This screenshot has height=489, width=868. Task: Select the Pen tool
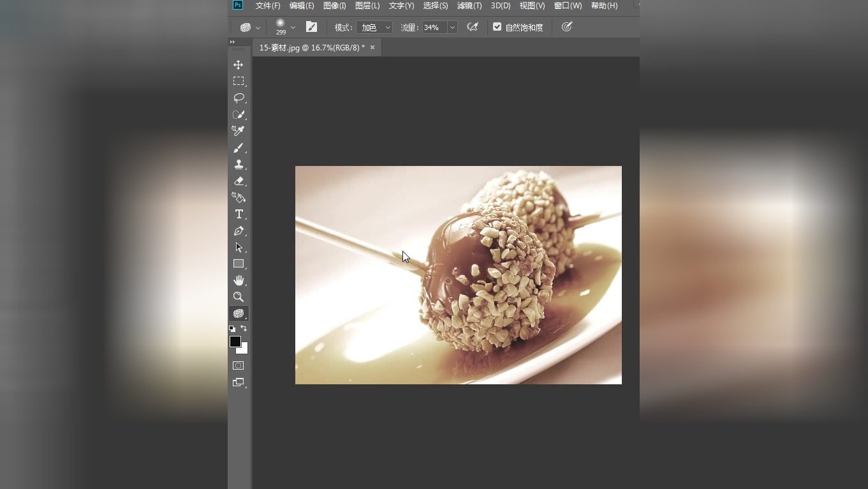pos(239,230)
